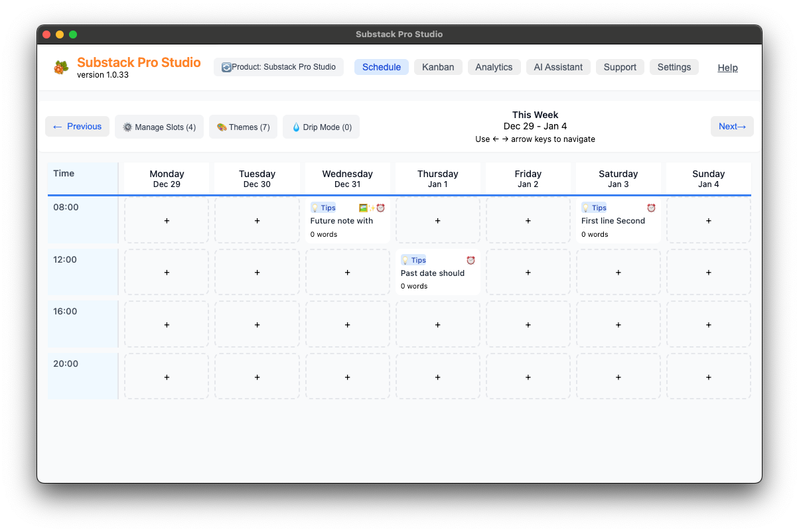Image resolution: width=799 pixels, height=532 pixels.
Task: Add a note Sunday at 08:00
Action: tap(708, 220)
